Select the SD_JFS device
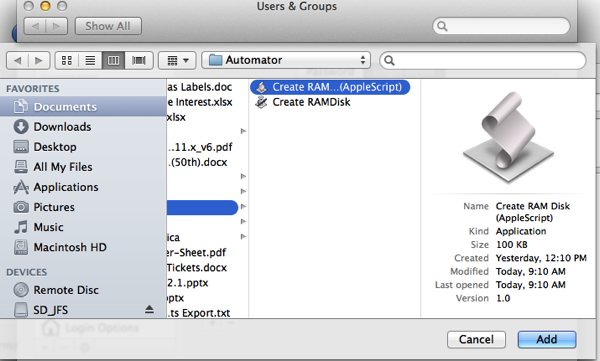Viewport: 600px width, 361px height. 83,310
